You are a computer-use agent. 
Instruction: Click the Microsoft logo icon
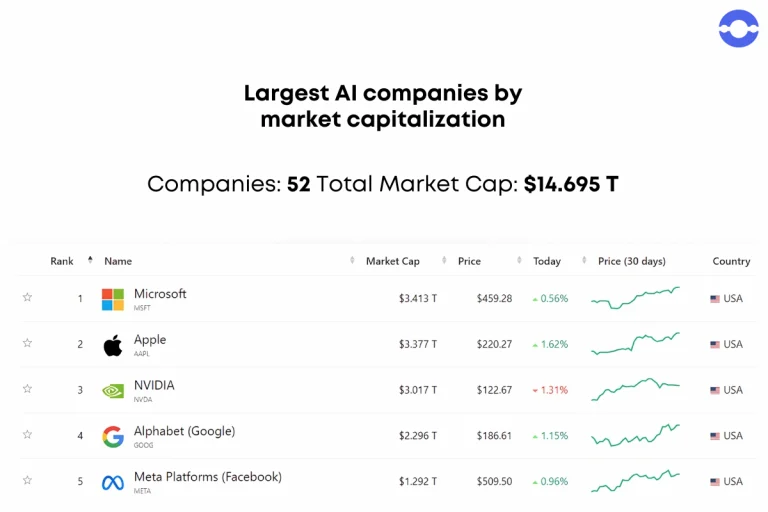[113, 299]
